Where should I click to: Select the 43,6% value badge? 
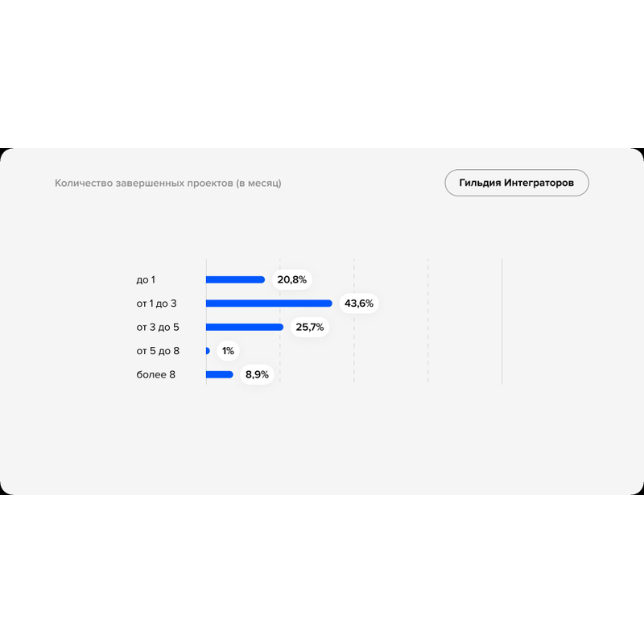359,303
